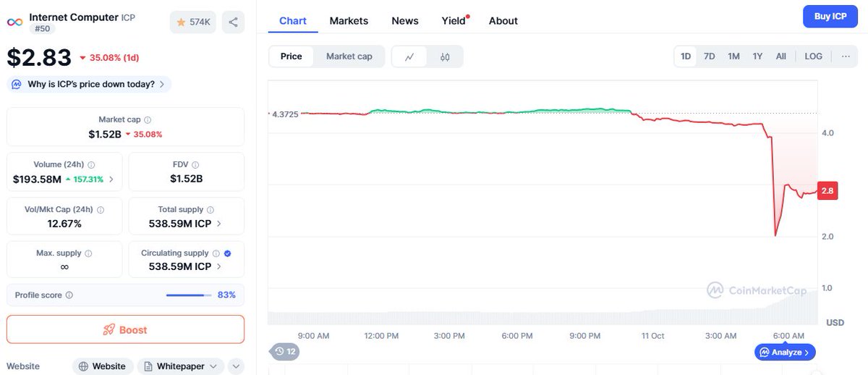
Task: Open Market cap info icon
Action: pyautogui.click(x=148, y=119)
